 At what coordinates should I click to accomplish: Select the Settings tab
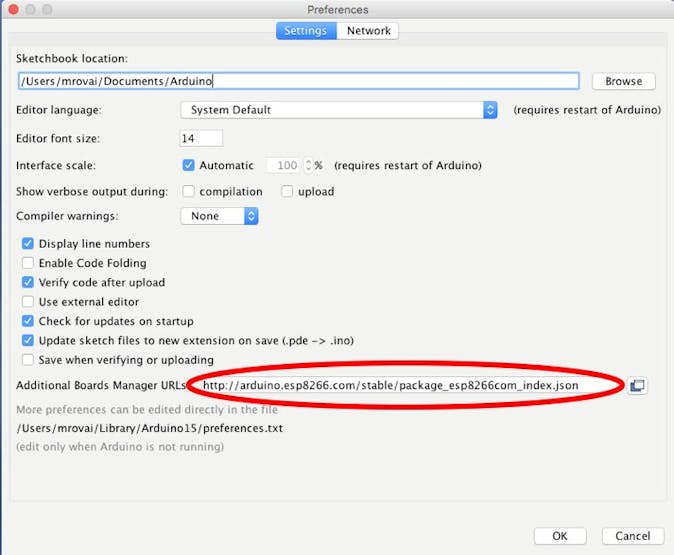(306, 31)
